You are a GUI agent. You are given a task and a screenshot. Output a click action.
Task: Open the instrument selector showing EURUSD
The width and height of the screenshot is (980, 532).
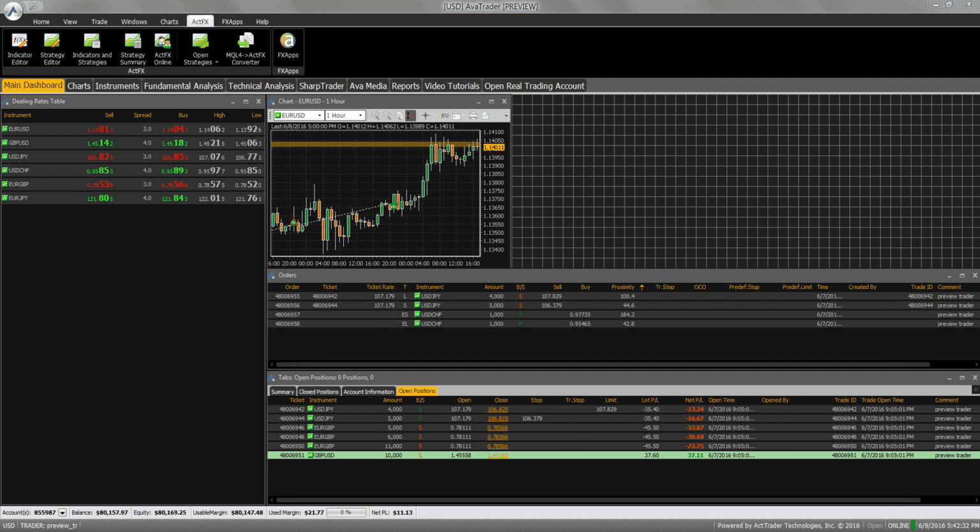(297, 115)
